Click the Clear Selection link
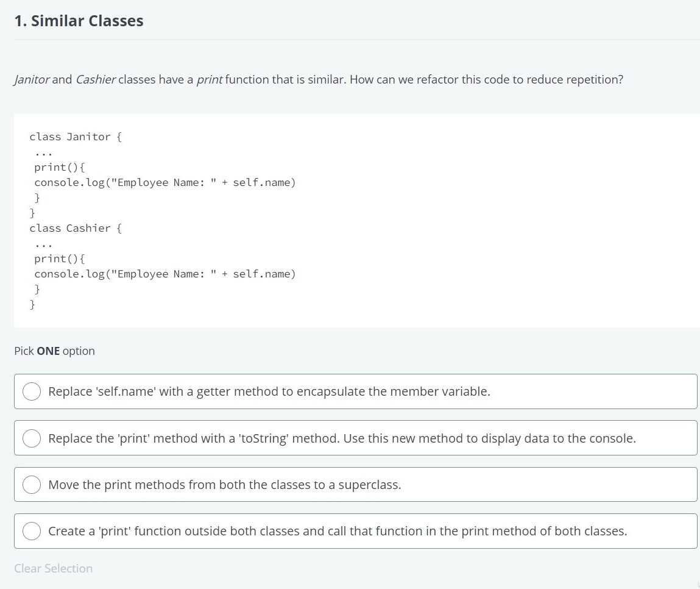The height and width of the screenshot is (589, 700). point(54,568)
